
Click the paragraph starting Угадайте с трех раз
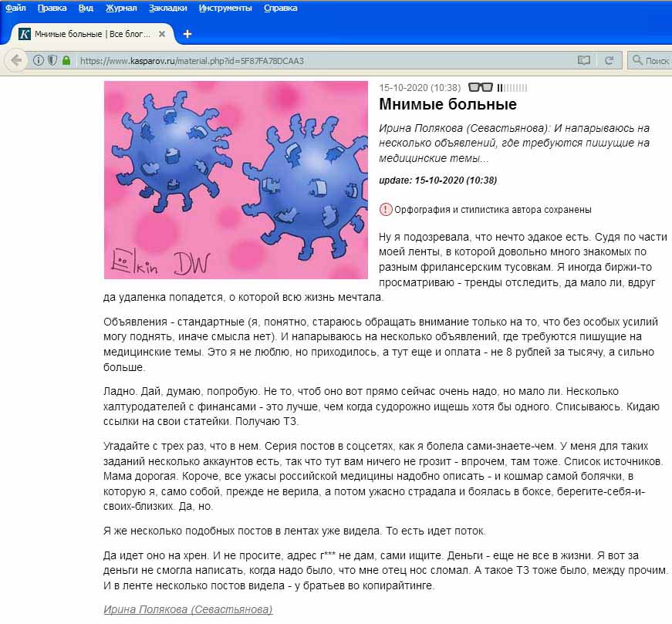(x=383, y=476)
